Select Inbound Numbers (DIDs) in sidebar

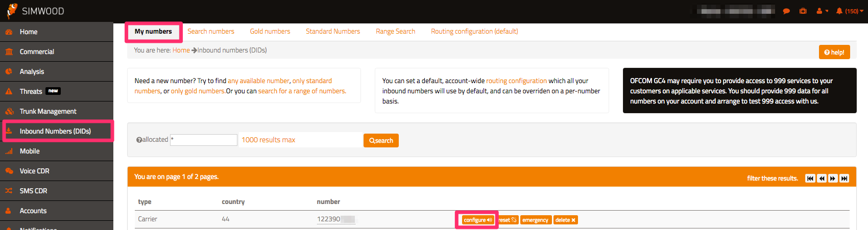pos(58,131)
